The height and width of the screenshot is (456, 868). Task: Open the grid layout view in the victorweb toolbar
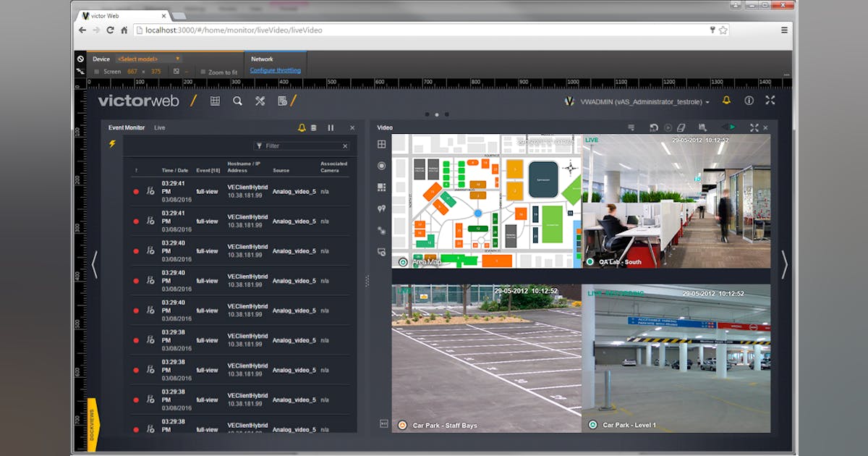click(215, 101)
